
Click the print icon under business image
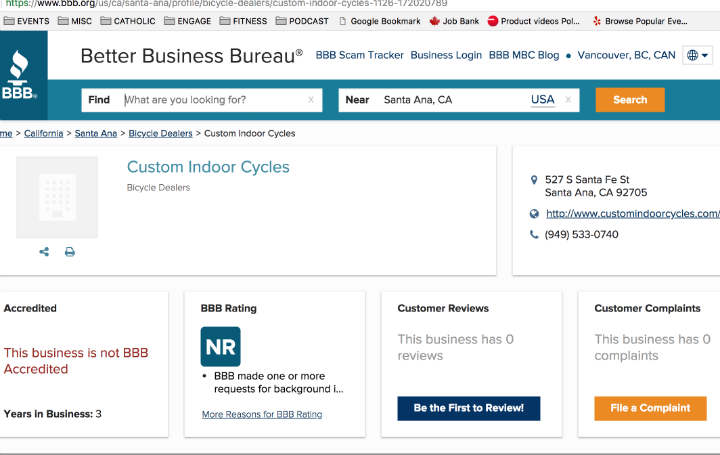coord(69,252)
